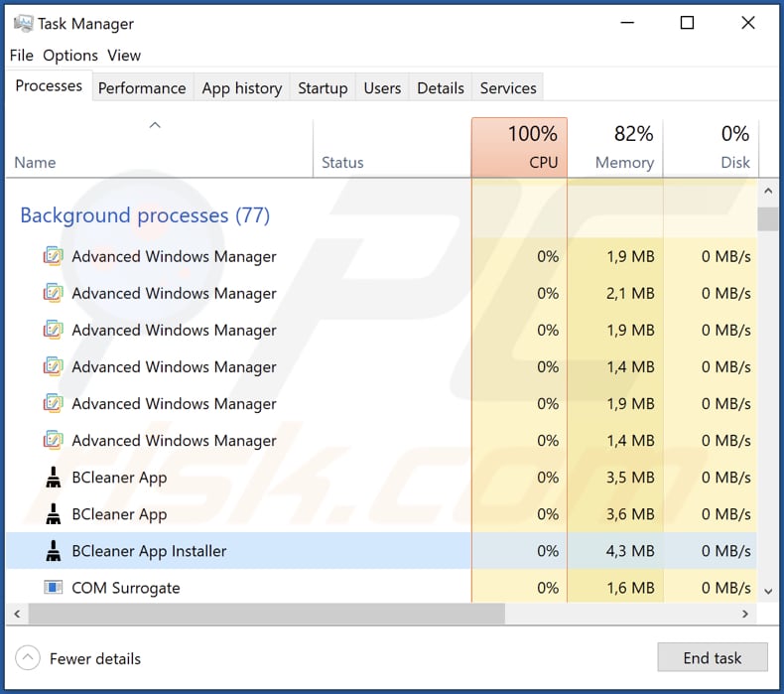Click the 3,5 MB memory value
Image resolution: width=784 pixels, height=694 pixels.
pos(630,478)
